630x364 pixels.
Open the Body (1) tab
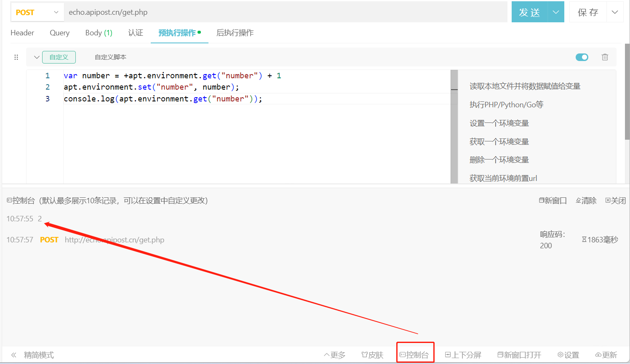click(x=99, y=33)
